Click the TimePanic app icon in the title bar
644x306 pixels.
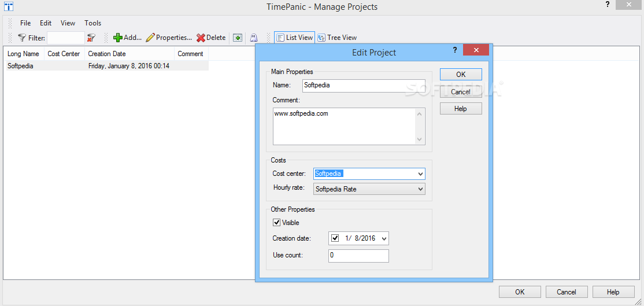(8, 6)
